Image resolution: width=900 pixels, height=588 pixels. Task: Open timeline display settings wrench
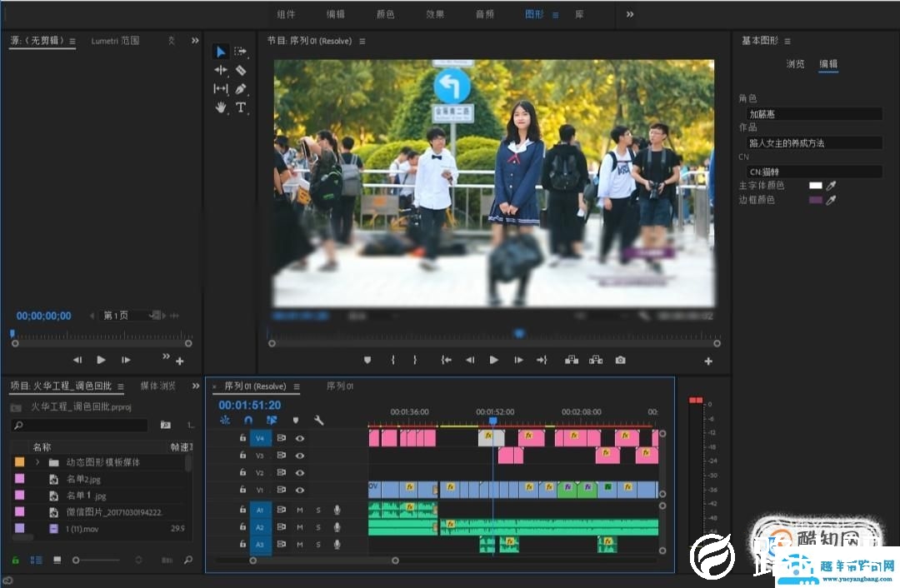tap(318, 421)
